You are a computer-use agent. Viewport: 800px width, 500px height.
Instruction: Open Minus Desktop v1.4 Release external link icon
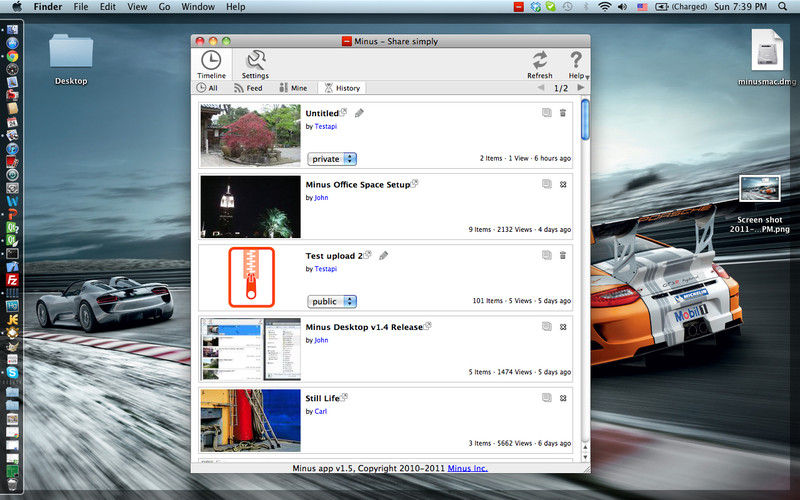(x=428, y=325)
